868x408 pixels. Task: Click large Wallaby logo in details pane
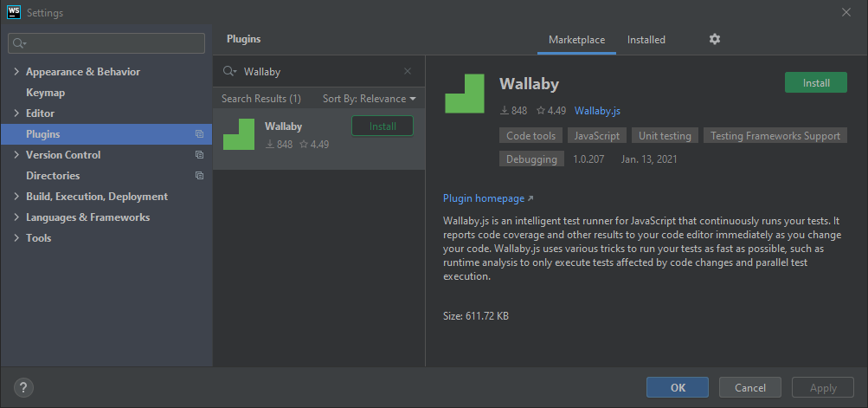point(465,94)
